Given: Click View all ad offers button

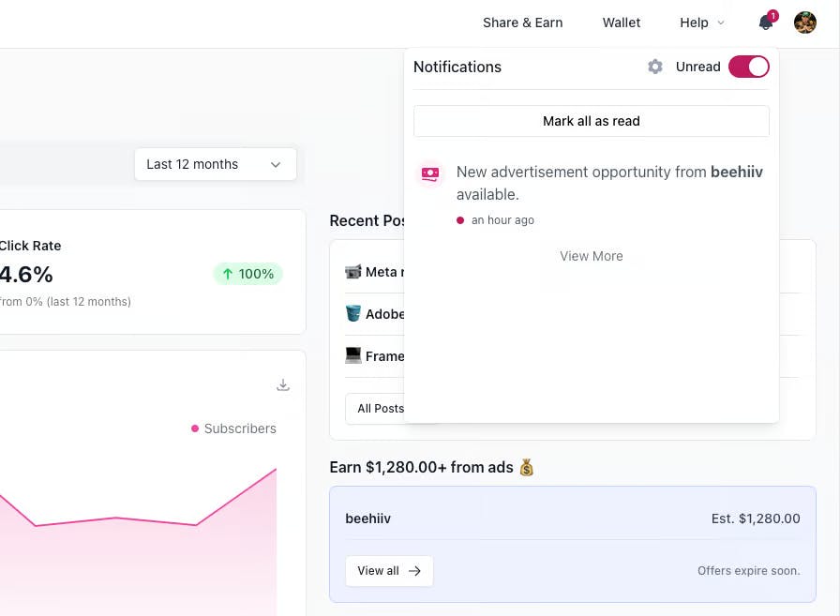Looking at the screenshot, I should tap(389, 571).
